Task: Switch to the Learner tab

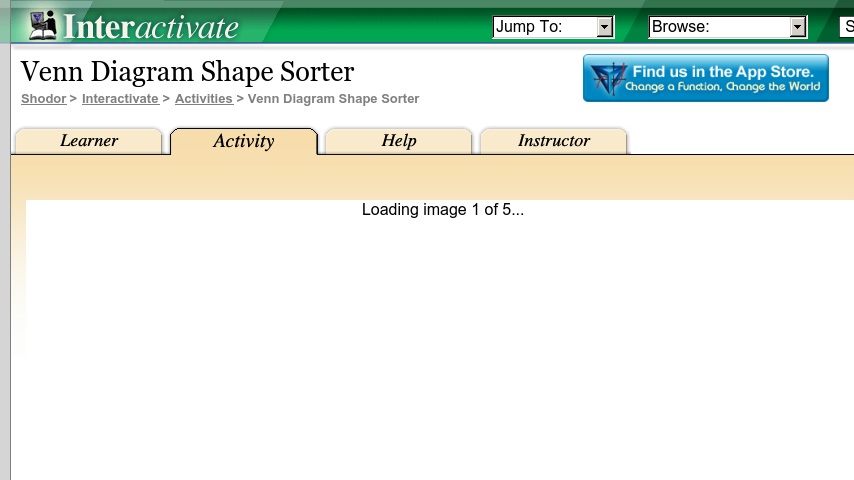Action: coord(88,141)
